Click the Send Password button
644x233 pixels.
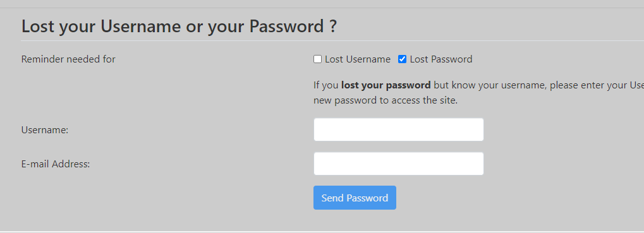(x=355, y=198)
